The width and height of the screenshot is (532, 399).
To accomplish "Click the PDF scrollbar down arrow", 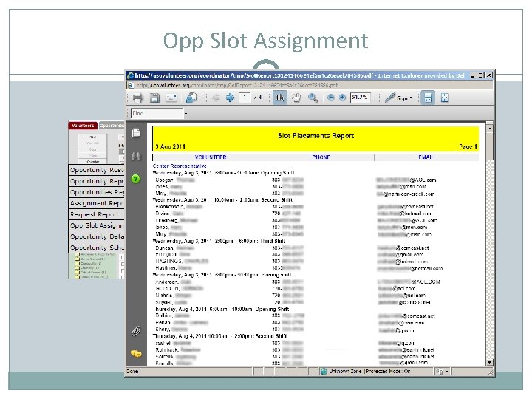I will pos(489,362).
